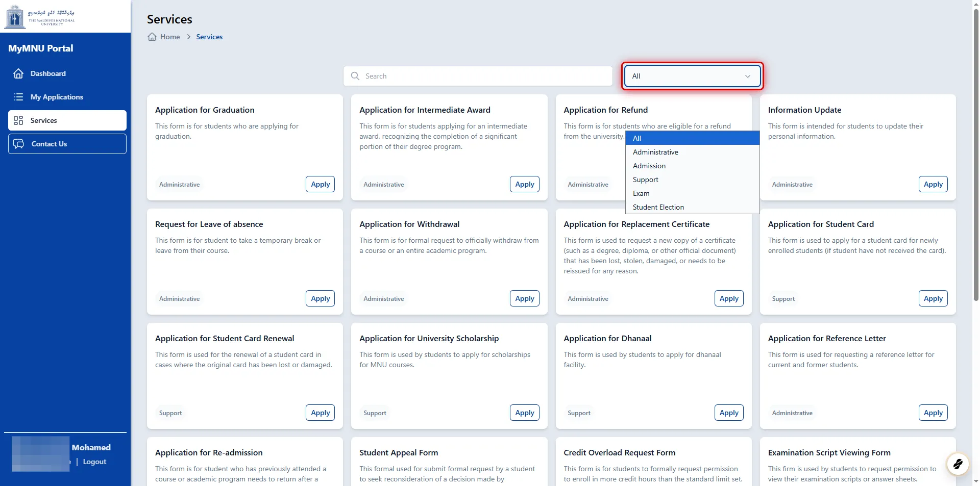
Task: Choose Exam from the filter list
Action: [692, 193]
